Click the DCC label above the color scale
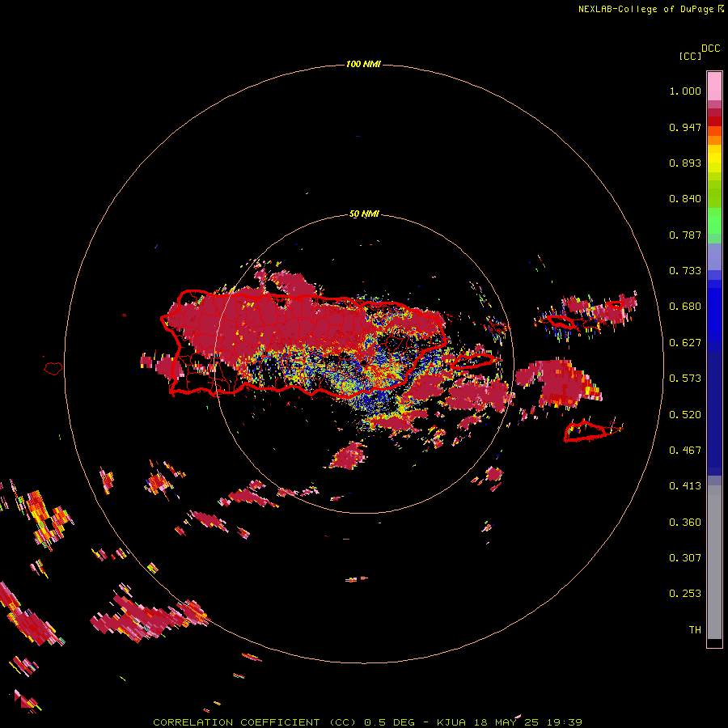 (x=710, y=49)
